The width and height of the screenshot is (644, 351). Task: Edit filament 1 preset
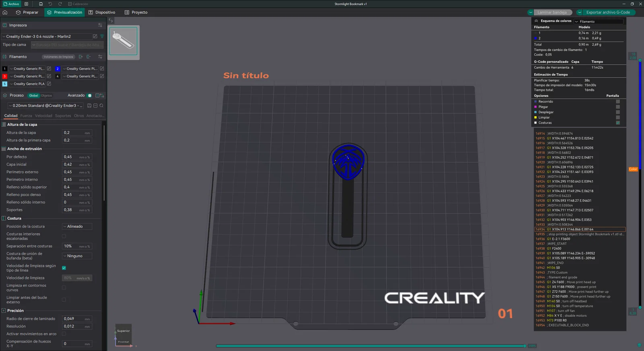point(49,69)
